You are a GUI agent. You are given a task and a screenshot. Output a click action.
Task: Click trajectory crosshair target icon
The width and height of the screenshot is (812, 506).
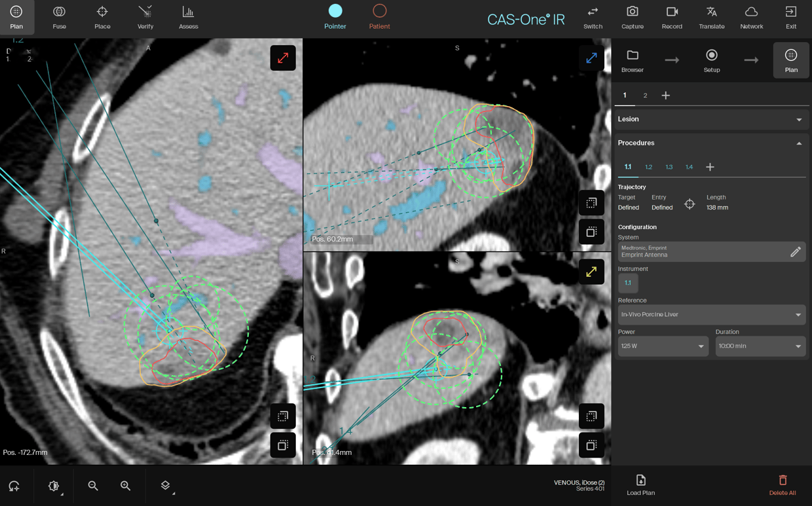pos(690,204)
